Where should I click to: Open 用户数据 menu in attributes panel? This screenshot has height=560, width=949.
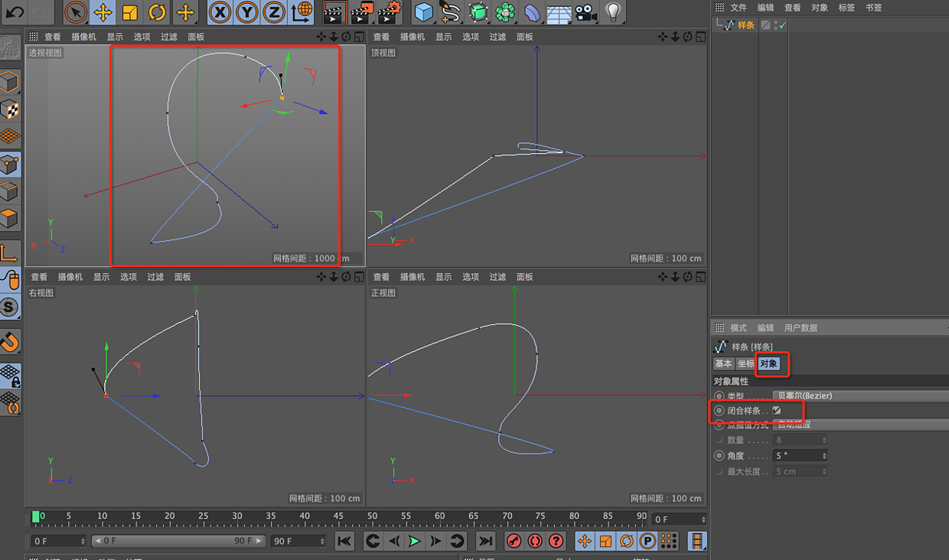[801, 327]
